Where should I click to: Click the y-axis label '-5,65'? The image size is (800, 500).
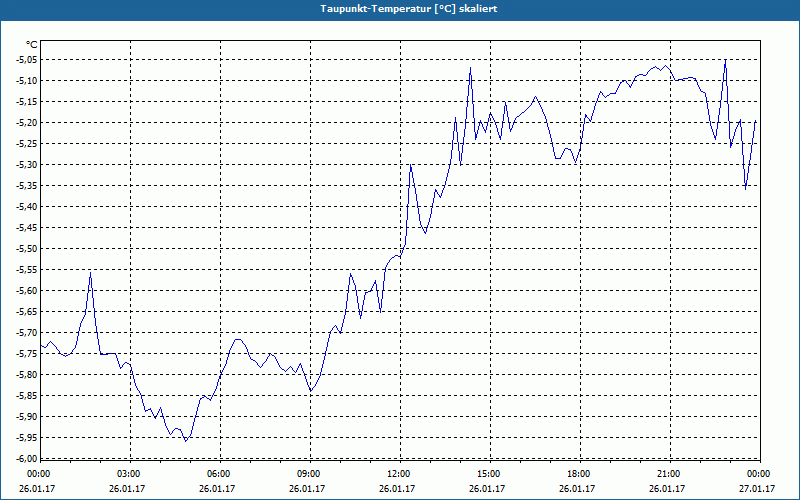click(27, 311)
